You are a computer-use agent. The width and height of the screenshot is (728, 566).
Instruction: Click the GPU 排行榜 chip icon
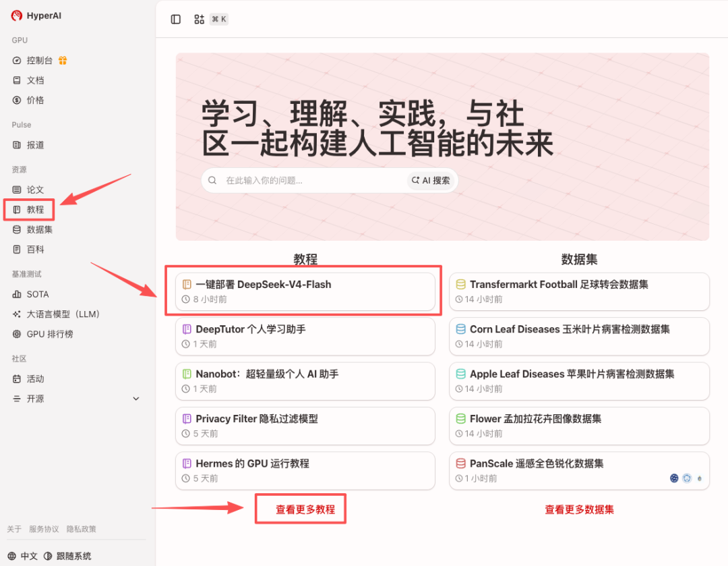17,334
